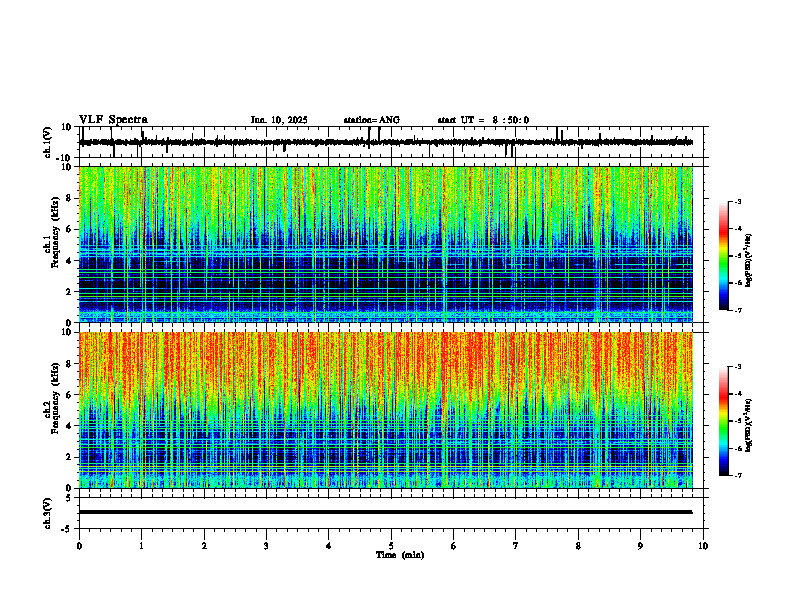Click the 'Time (min)' axis label
Screen dimensions: 792x612
400,555
